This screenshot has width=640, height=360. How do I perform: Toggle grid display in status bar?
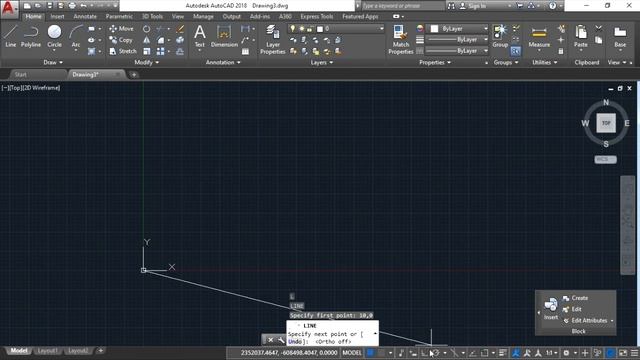coord(370,352)
